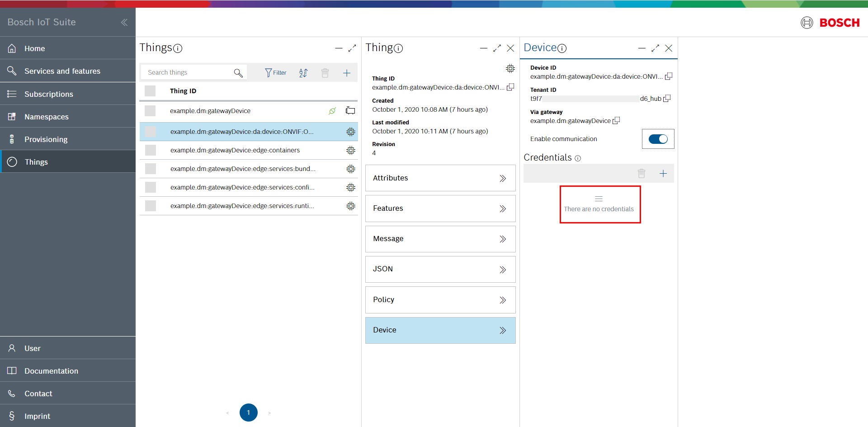
Task: Click the next page arrow
Action: 269,413
